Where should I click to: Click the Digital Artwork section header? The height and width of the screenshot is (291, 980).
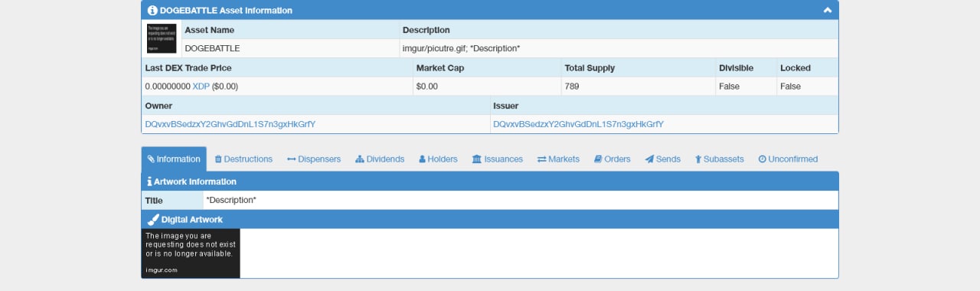point(490,219)
